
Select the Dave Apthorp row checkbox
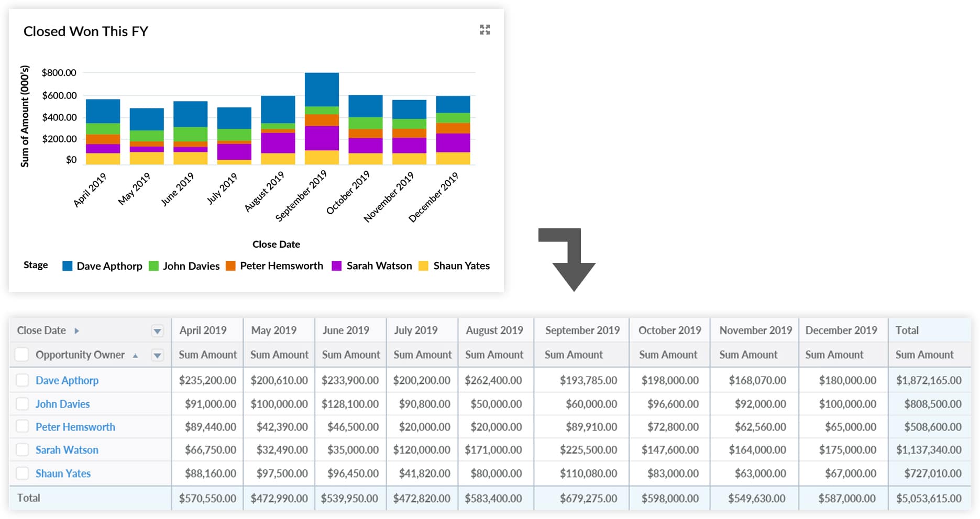point(22,380)
